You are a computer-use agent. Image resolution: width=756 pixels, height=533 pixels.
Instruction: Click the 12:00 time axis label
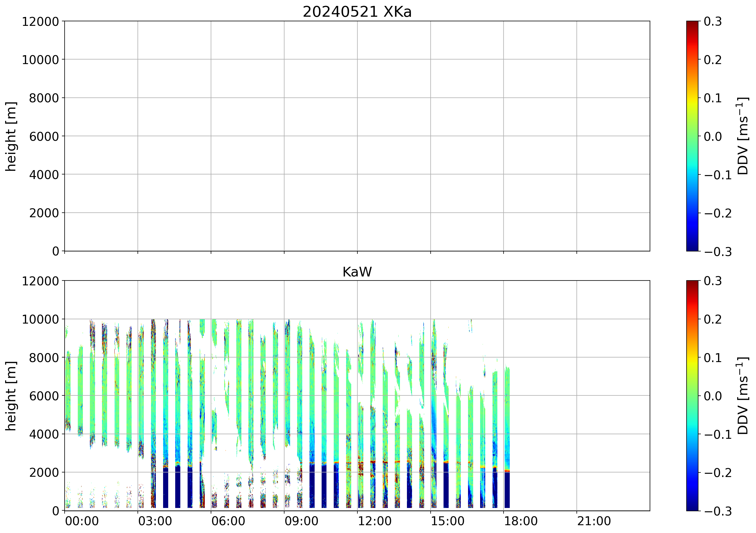374,521
